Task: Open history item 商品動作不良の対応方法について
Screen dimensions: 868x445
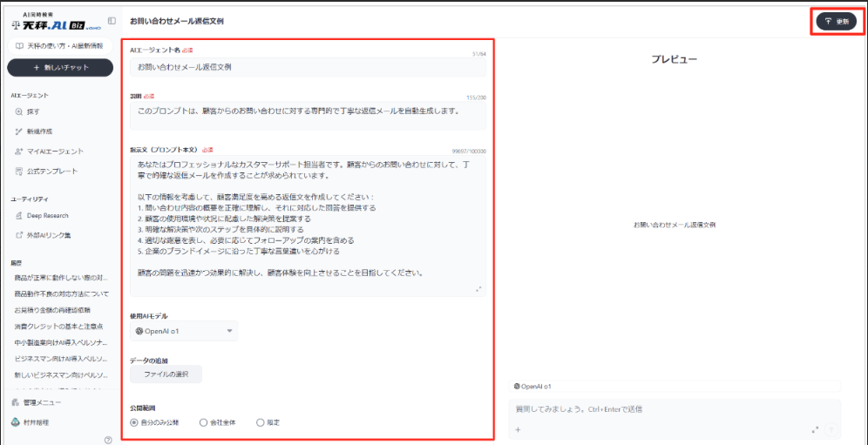Action: point(62,293)
